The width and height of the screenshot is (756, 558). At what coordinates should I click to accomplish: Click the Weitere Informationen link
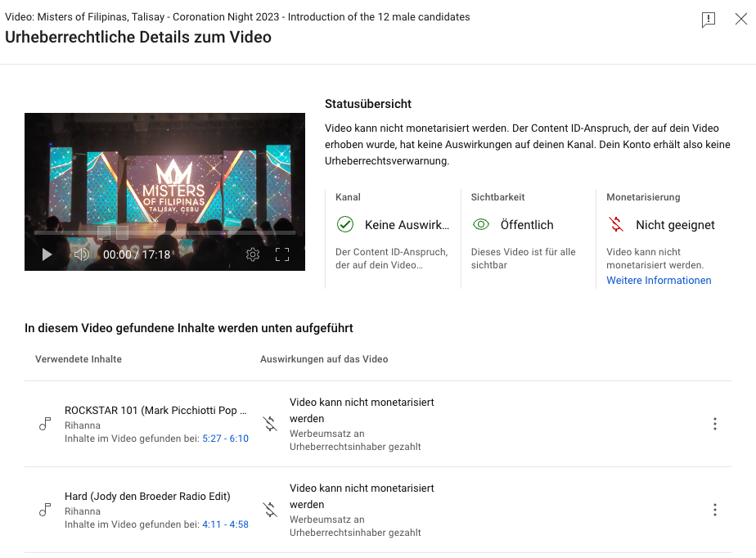[659, 280]
